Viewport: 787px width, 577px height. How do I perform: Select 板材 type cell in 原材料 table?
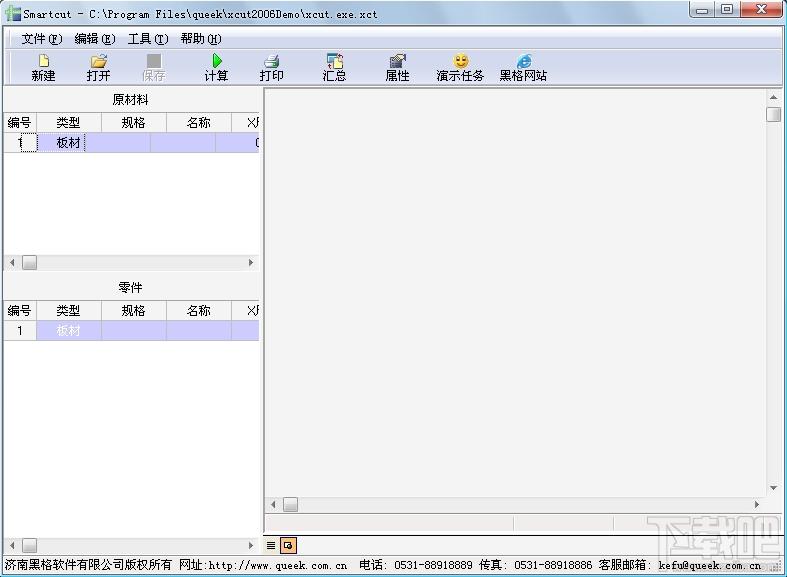pos(68,143)
